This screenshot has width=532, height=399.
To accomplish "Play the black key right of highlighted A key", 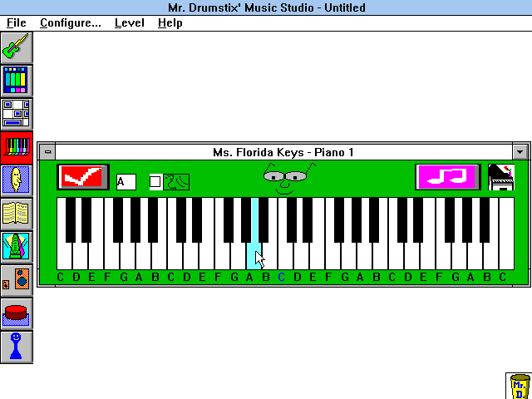I will point(264,219).
